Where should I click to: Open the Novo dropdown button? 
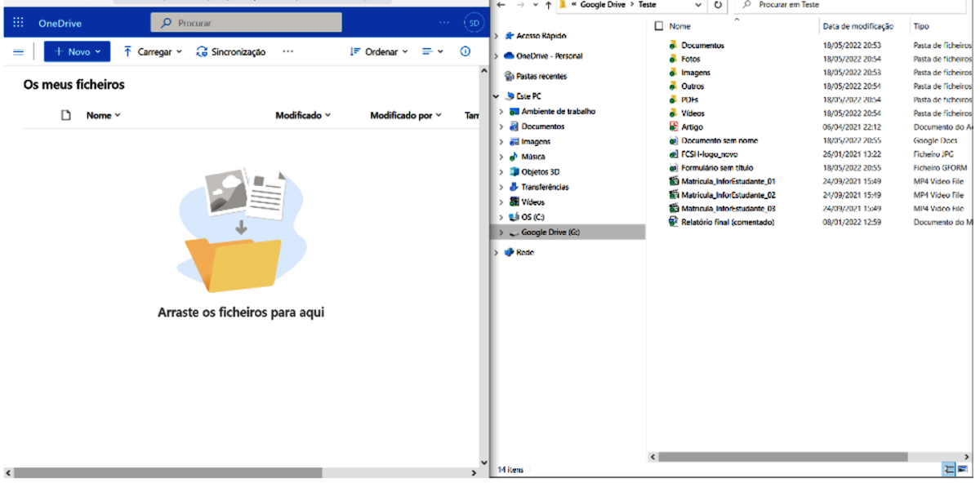click(x=77, y=51)
